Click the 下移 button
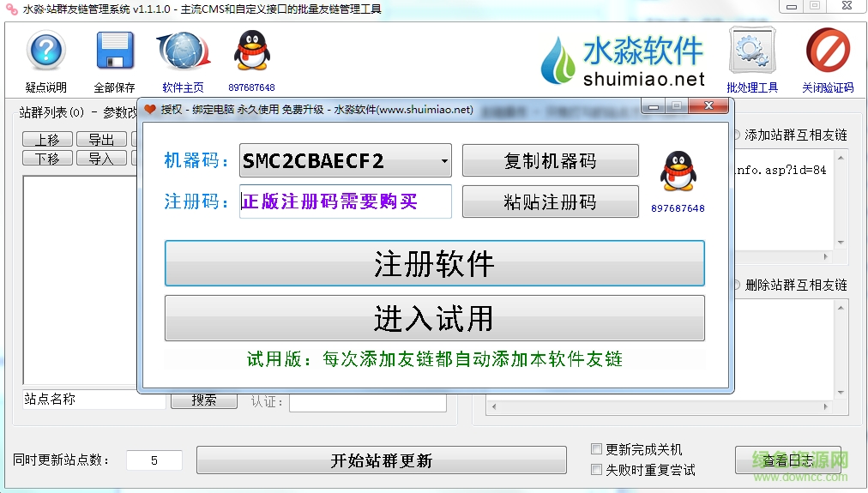The image size is (868, 493). tap(48, 159)
